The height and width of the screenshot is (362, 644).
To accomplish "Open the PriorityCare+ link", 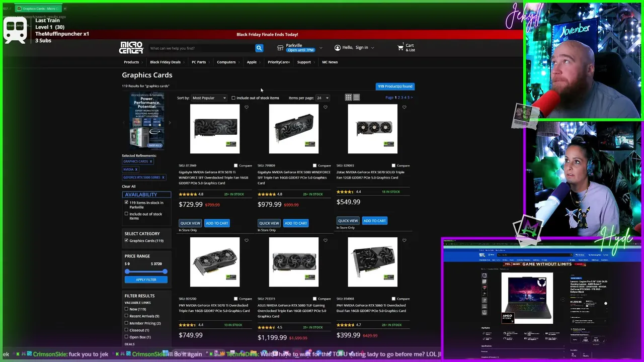I will [279, 62].
